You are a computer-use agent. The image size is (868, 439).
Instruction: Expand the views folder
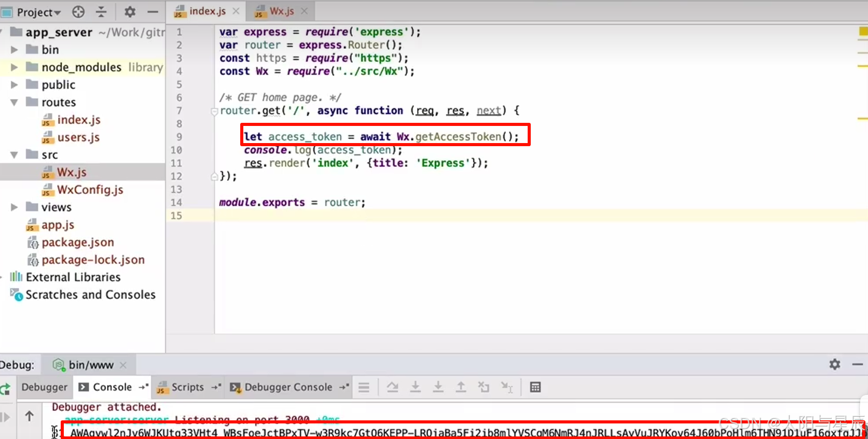point(14,207)
